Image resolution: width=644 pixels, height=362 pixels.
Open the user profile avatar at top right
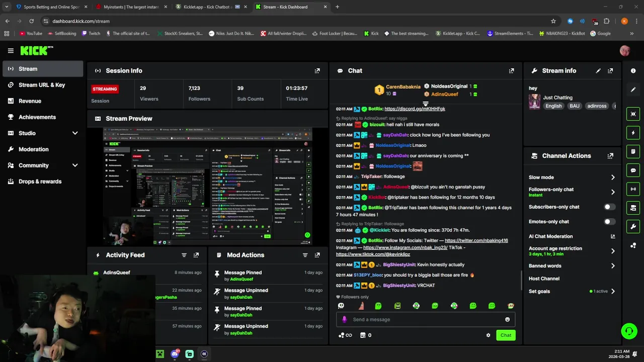coord(625,51)
